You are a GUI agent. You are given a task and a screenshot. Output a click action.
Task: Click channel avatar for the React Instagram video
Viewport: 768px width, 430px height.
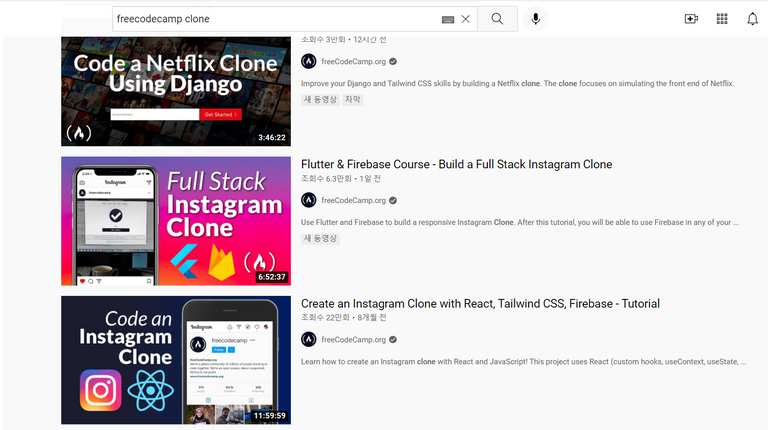click(309, 339)
